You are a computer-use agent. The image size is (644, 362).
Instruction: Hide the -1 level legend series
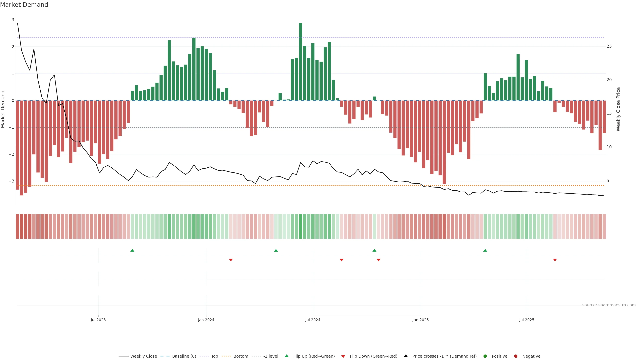[271, 356]
